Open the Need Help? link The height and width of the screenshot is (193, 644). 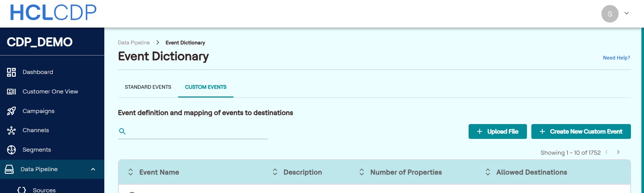point(616,58)
